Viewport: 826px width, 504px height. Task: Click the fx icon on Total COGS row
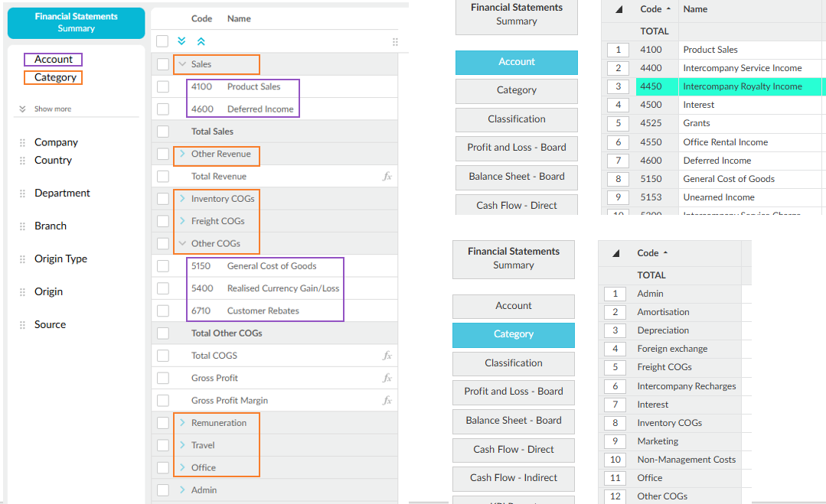pyautogui.click(x=387, y=356)
